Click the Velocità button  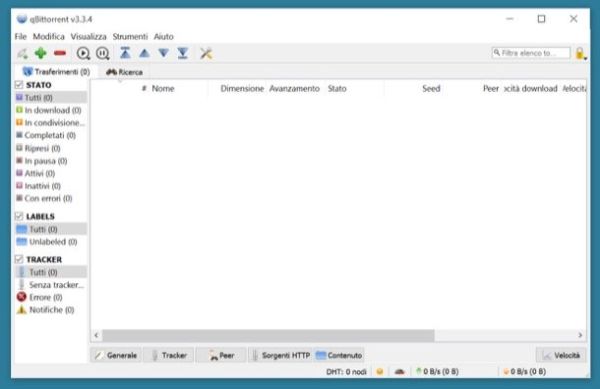point(561,355)
